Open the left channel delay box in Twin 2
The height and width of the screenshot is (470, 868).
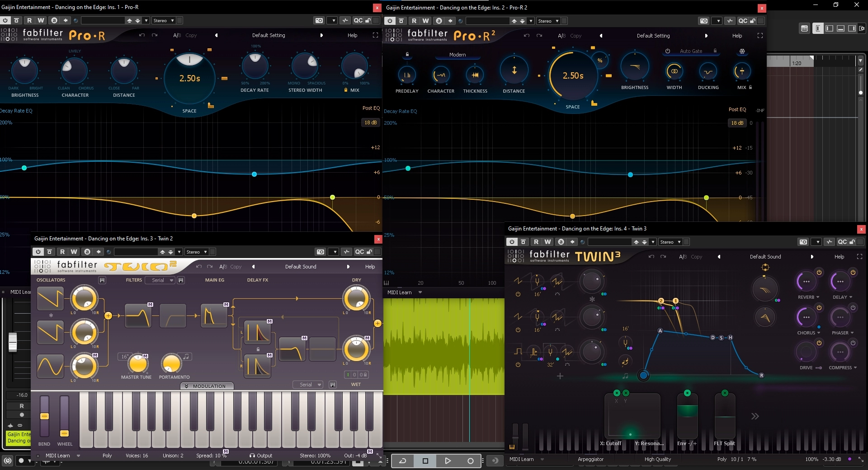point(257,332)
